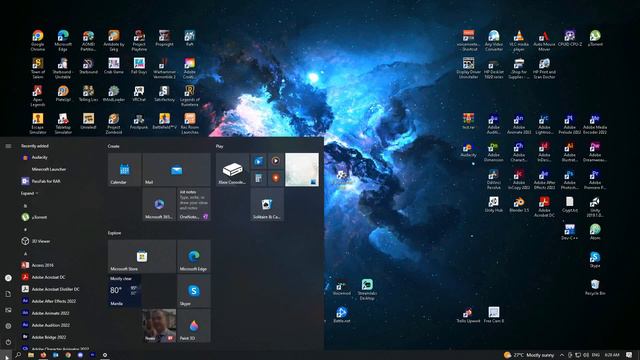The width and height of the screenshot is (640, 360).
Task: Open the Microsoft Edge desktop shortcut
Action: tap(63, 40)
